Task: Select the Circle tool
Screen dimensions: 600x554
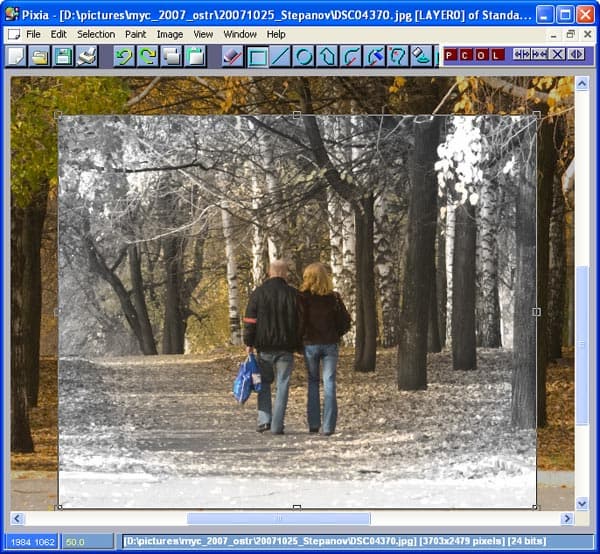Action: coord(304,57)
